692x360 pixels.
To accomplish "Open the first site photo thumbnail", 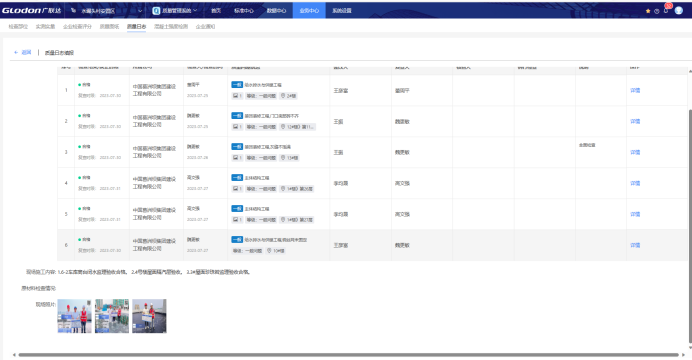I will (75, 316).
